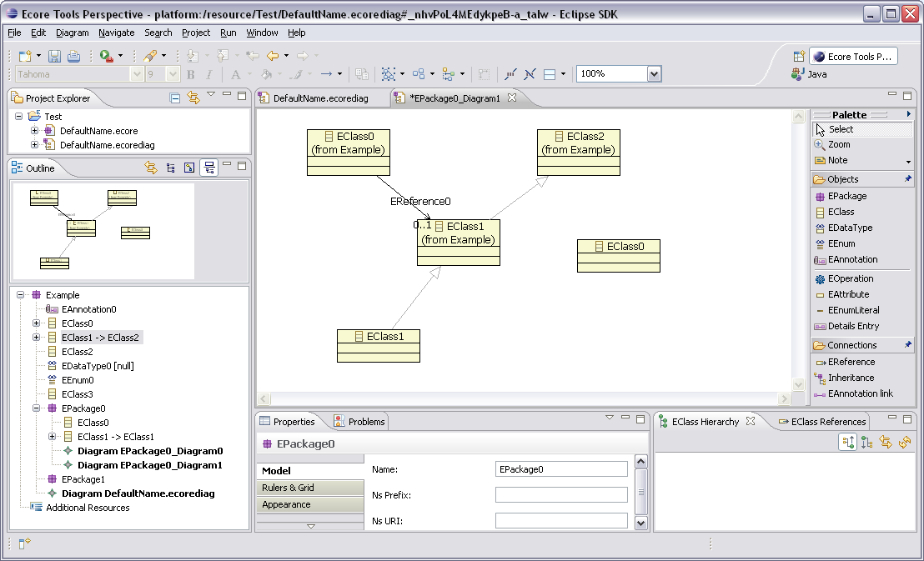The height and width of the screenshot is (561, 924).
Task: Open Rulers & Grid properties section
Action: (310, 488)
